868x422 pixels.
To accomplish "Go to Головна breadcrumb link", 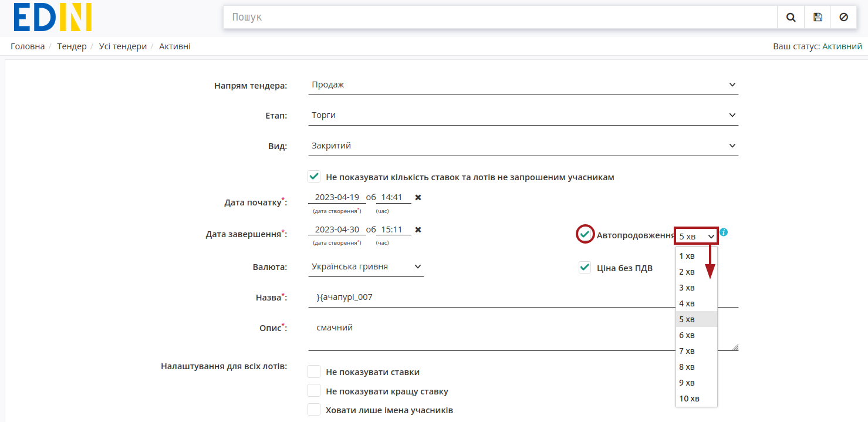I will coord(28,46).
